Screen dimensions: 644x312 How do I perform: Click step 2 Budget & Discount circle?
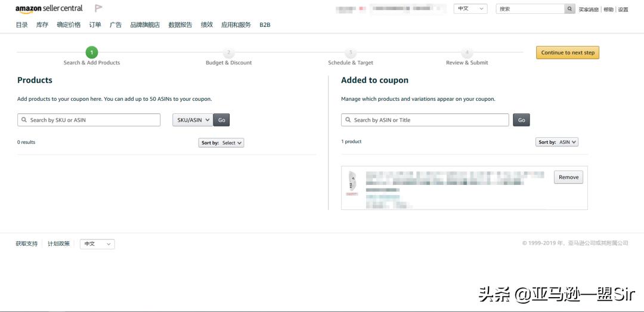pyautogui.click(x=228, y=53)
